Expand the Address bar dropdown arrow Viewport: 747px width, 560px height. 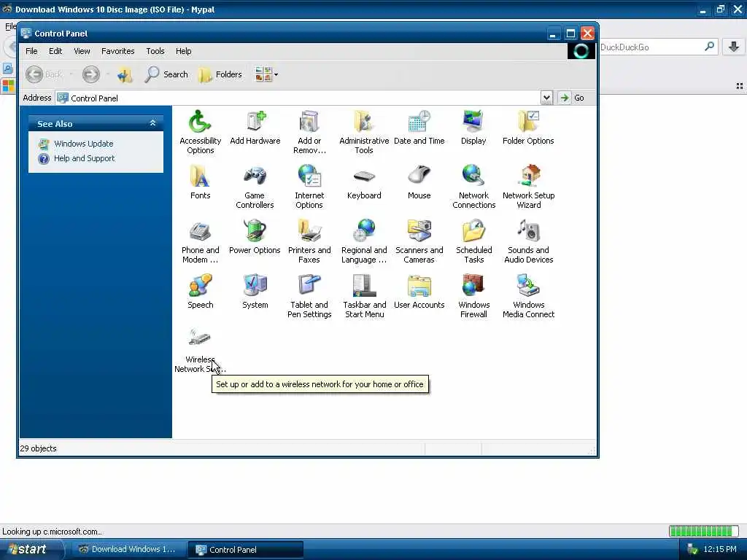(x=546, y=98)
